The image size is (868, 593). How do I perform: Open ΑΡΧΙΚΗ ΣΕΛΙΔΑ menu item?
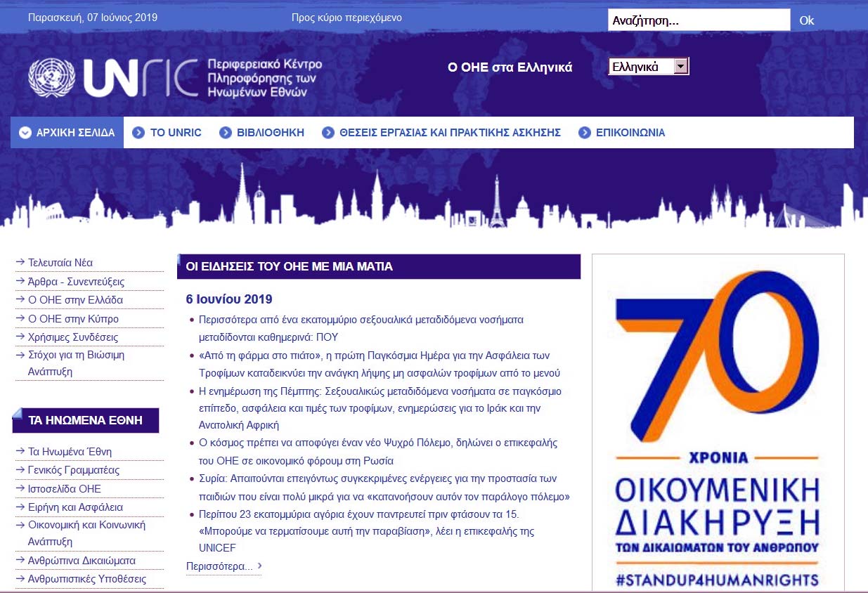[67, 132]
